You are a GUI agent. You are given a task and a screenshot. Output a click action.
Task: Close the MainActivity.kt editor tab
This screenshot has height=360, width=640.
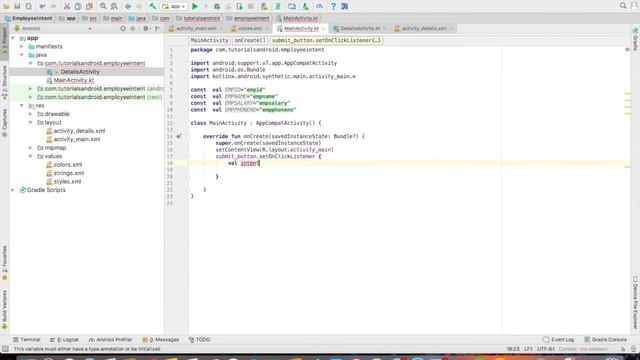click(323, 29)
